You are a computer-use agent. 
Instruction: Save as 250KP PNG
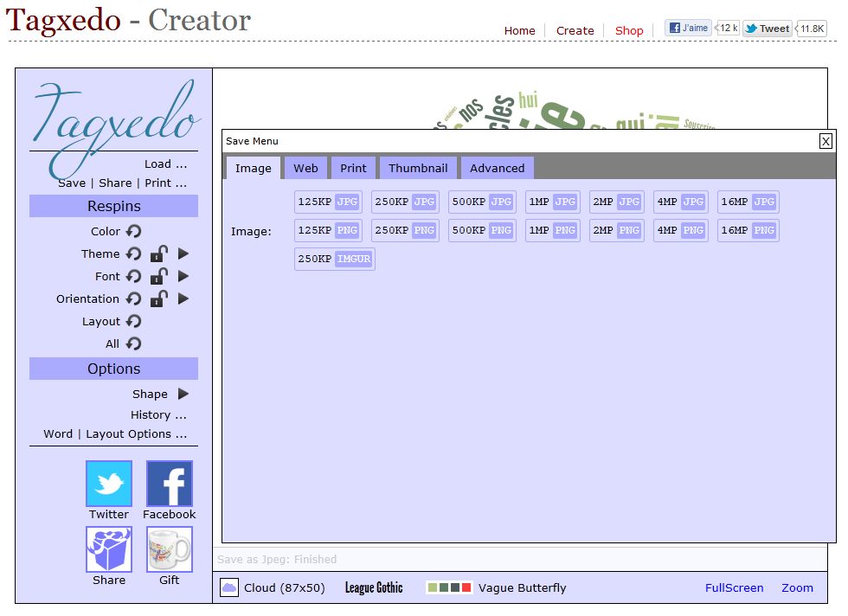click(405, 230)
